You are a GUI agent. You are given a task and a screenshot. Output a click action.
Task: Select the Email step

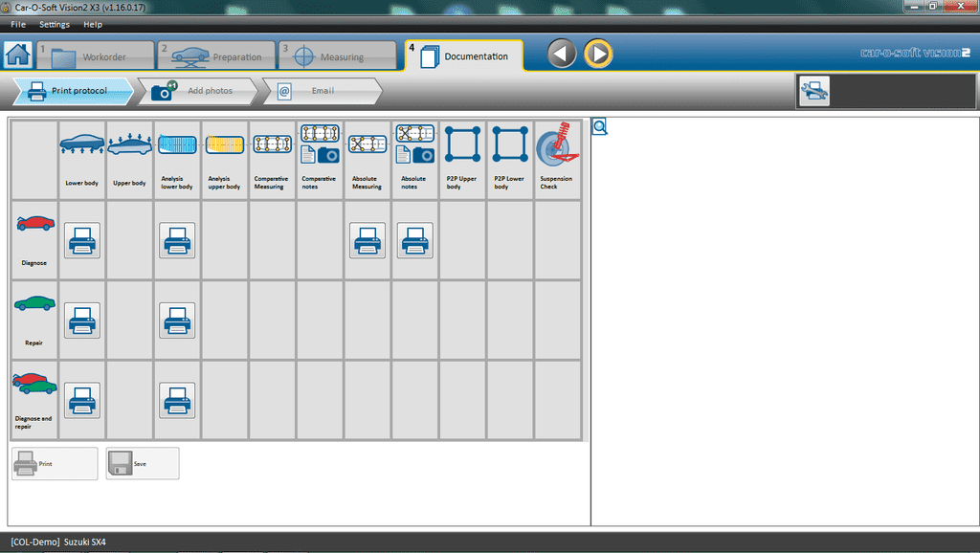[x=323, y=91]
